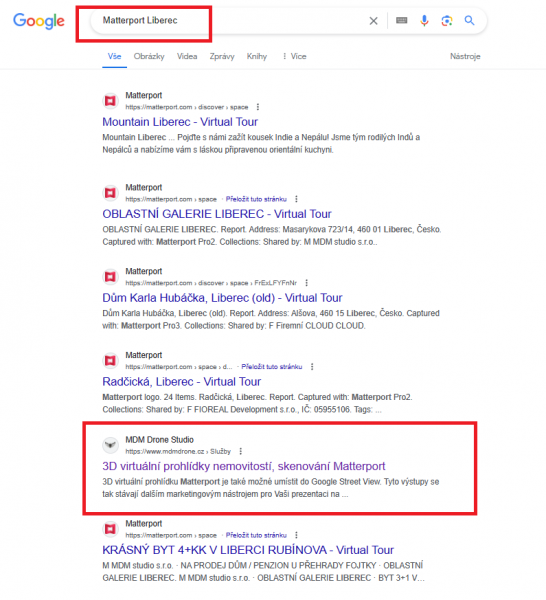546x600 pixels.
Task: Open the on-screen keyboard icon
Action: [x=401, y=20]
